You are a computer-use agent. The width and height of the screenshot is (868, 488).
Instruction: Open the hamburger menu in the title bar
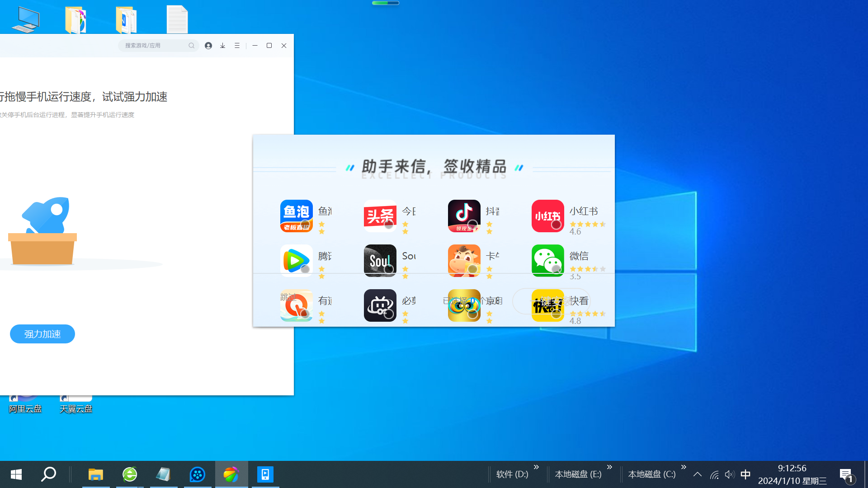point(237,46)
